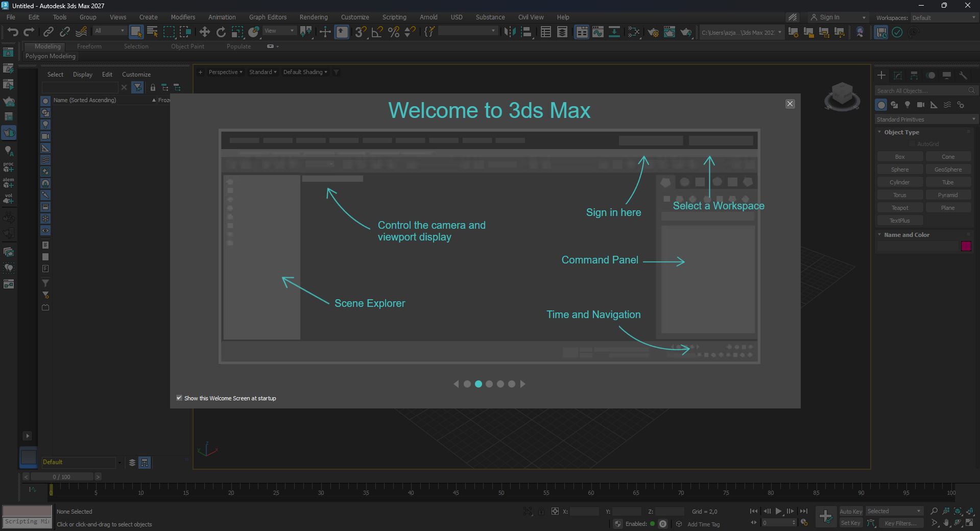The image size is (980, 531).
Task: Open the Mirror tool
Action: click(x=509, y=32)
